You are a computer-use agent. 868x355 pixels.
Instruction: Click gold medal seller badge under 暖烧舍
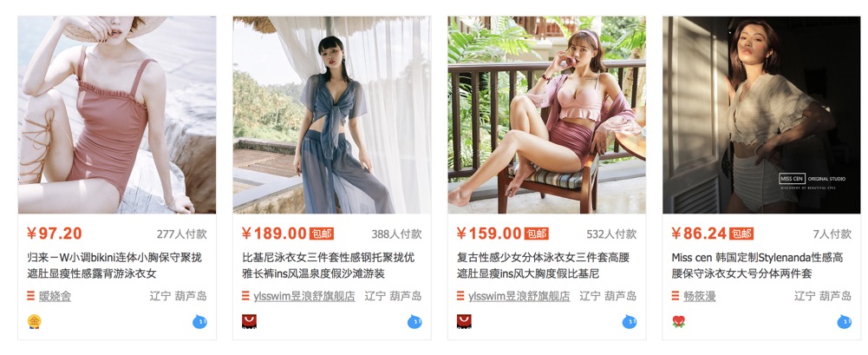(x=35, y=321)
